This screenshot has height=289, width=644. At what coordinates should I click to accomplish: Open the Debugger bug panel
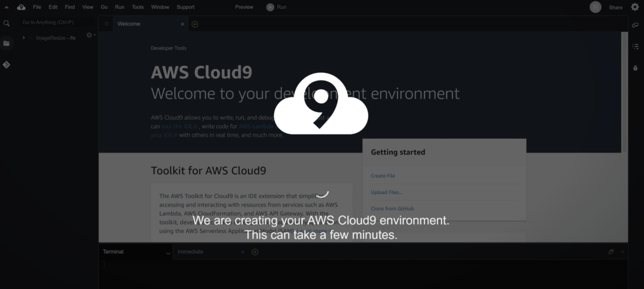pos(635,67)
